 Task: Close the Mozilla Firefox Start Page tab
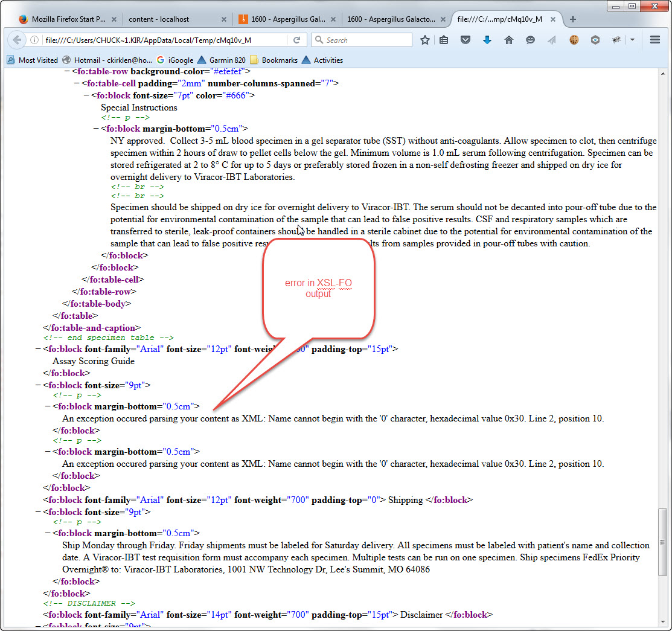[114, 19]
